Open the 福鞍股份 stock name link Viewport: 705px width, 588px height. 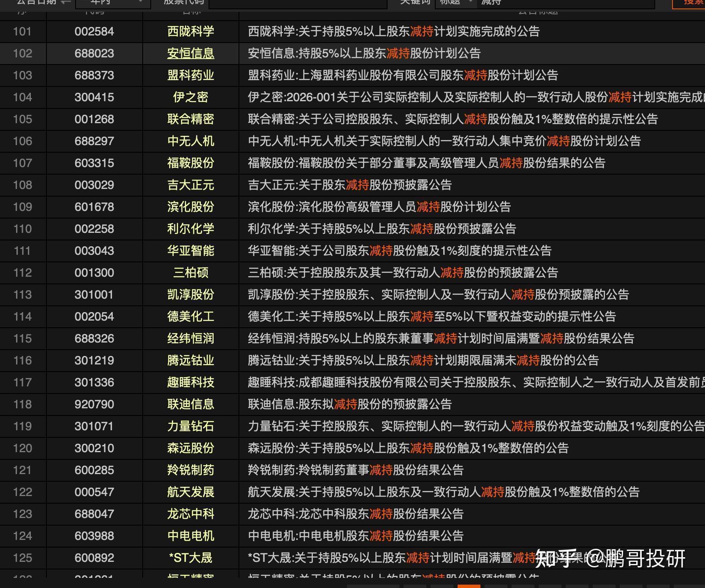click(191, 163)
